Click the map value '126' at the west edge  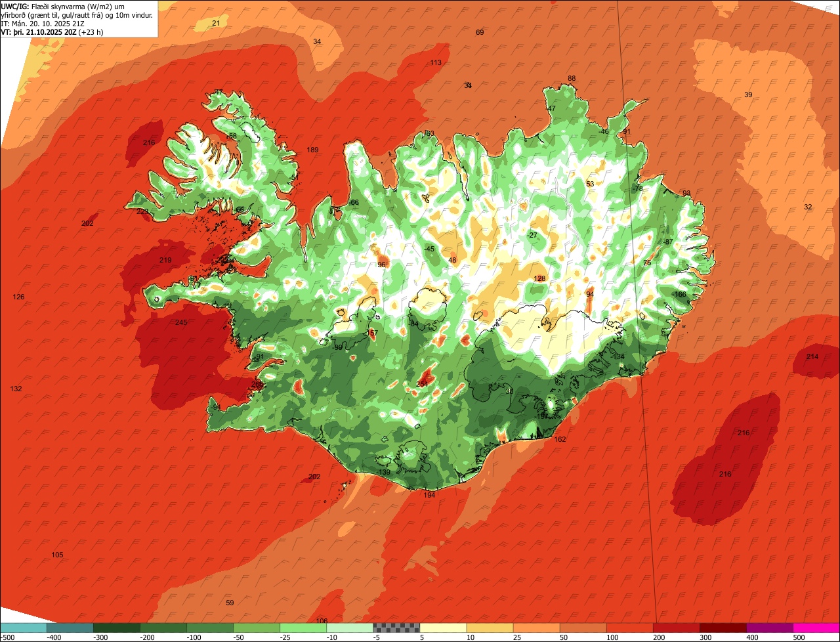18,297
